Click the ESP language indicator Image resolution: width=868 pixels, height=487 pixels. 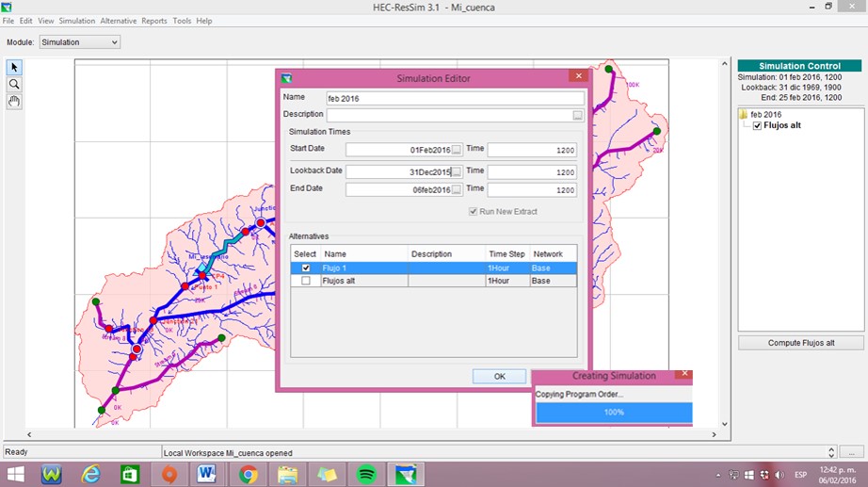coord(800,475)
